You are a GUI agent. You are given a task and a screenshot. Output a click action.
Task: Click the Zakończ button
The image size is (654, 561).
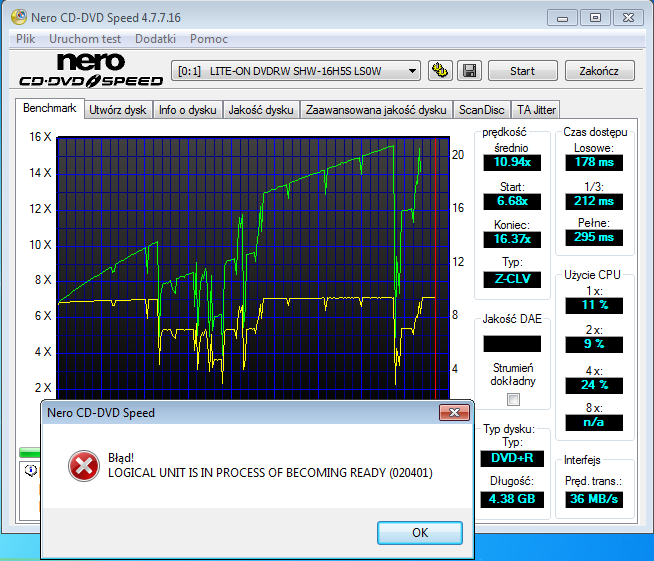[599, 71]
